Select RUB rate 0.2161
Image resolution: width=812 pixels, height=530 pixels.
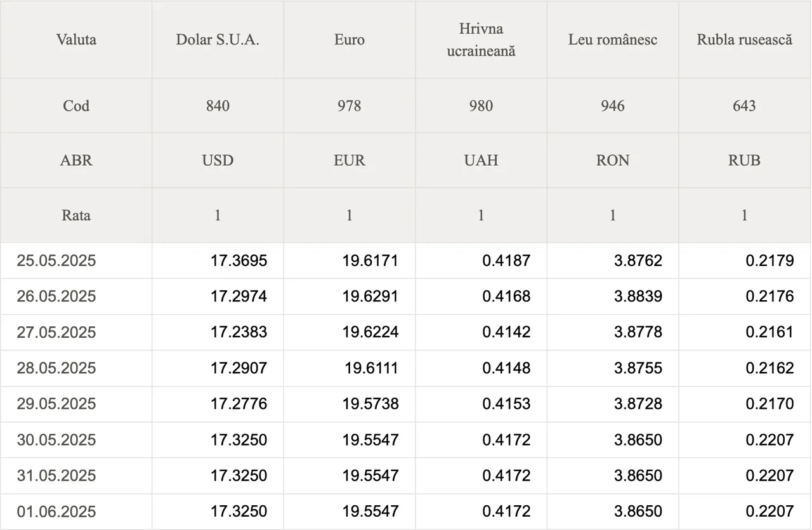[769, 332]
